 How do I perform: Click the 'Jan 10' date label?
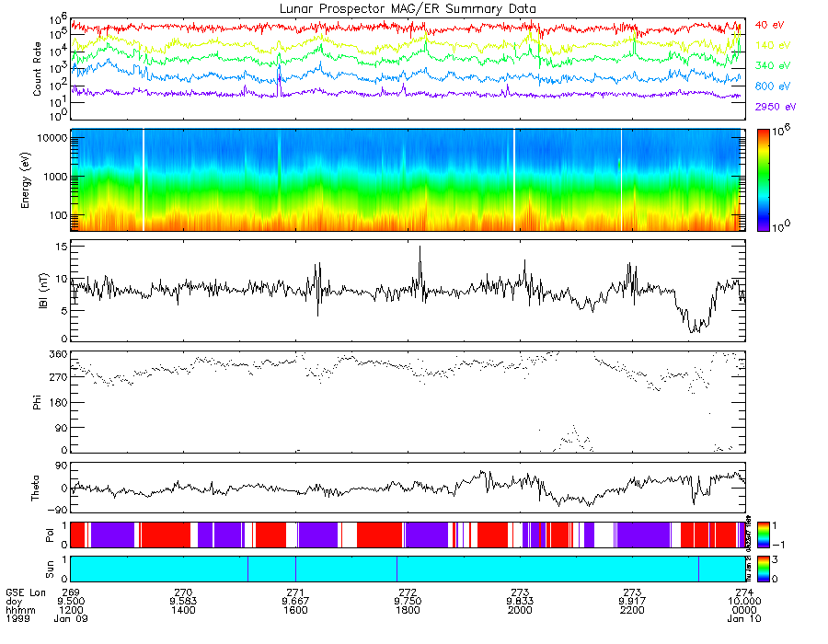coord(744,618)
